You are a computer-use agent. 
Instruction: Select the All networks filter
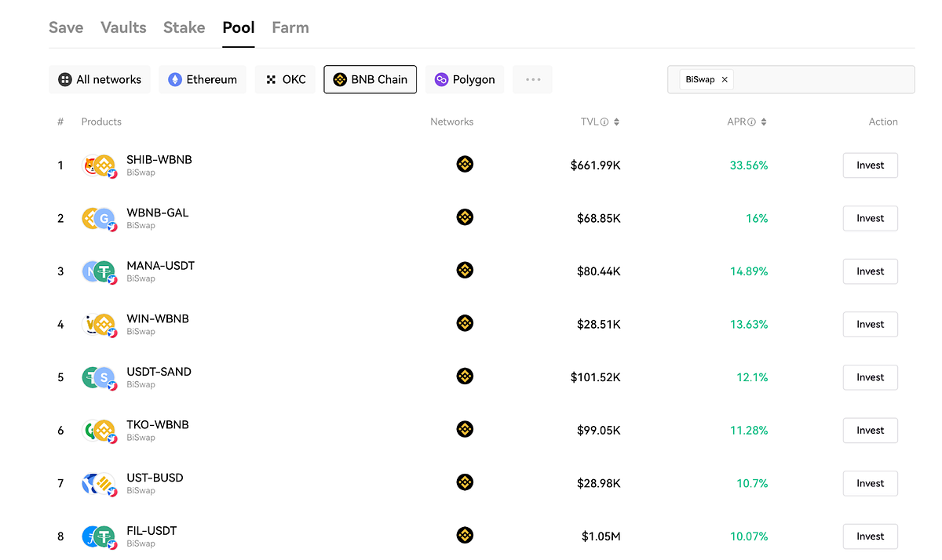(x=100, y=79)
